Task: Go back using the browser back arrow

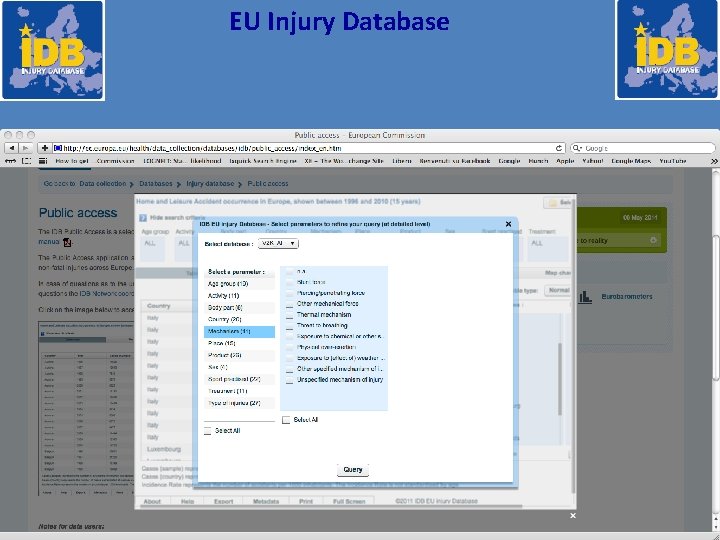Action: [12, 148]
